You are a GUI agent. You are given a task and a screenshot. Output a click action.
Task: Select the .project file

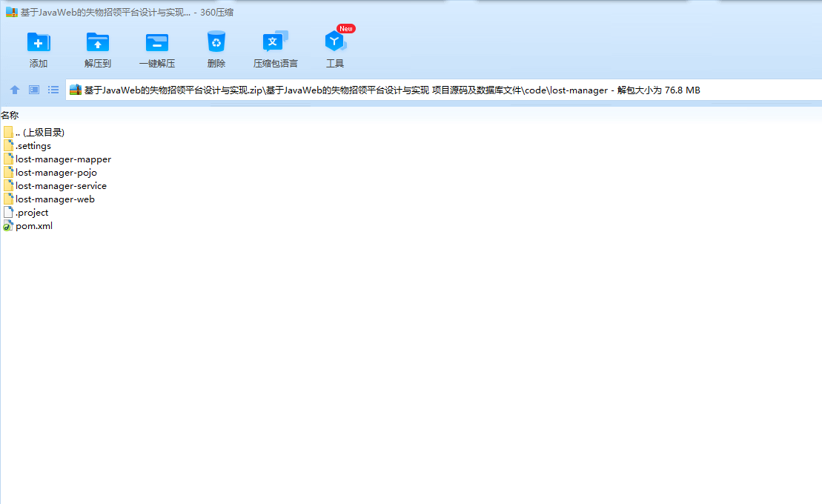coord(26,213)
